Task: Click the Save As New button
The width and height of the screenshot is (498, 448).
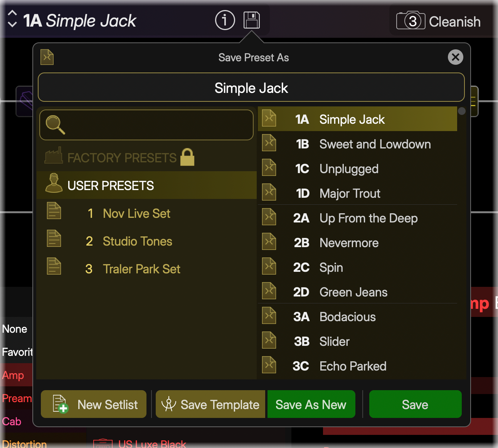Action: point(311,404)
